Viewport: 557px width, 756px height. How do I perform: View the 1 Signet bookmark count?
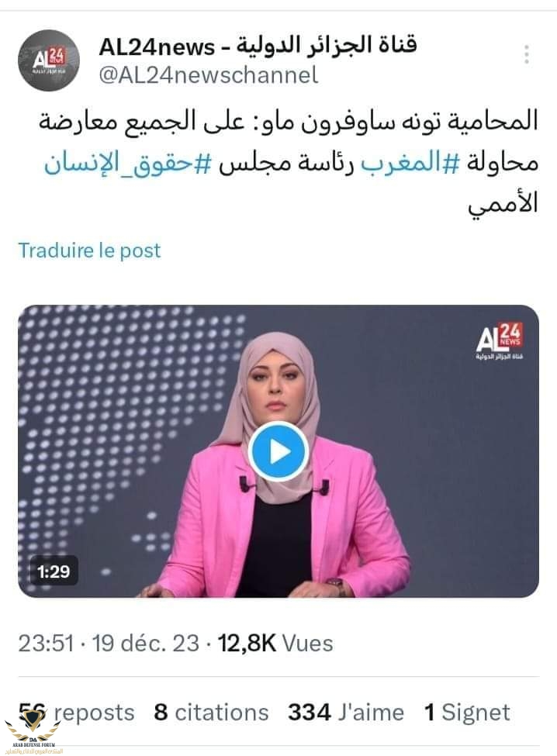(467, 712)
